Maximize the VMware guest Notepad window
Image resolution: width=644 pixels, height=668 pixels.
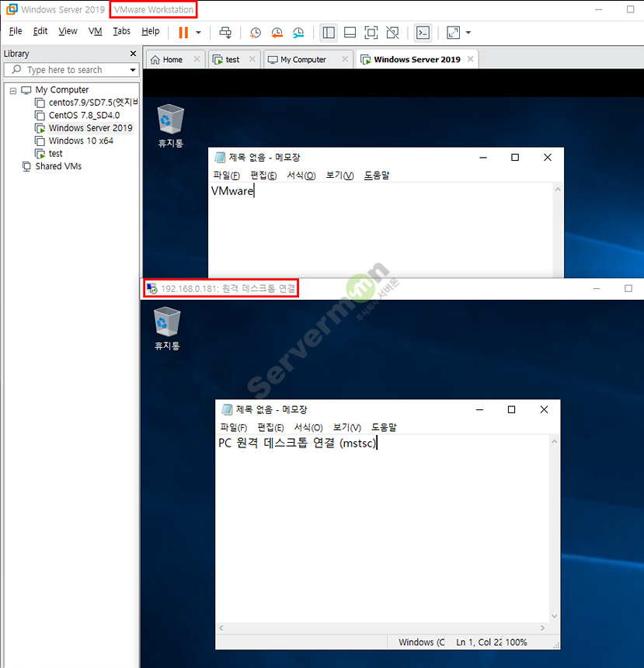click(515, 158)
